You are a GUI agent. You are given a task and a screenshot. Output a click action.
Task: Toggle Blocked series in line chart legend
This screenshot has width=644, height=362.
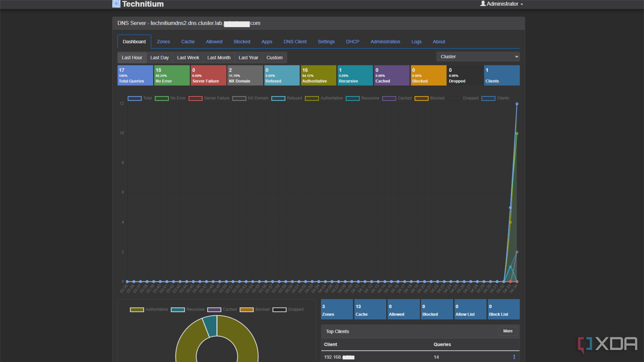coord(430,98)
